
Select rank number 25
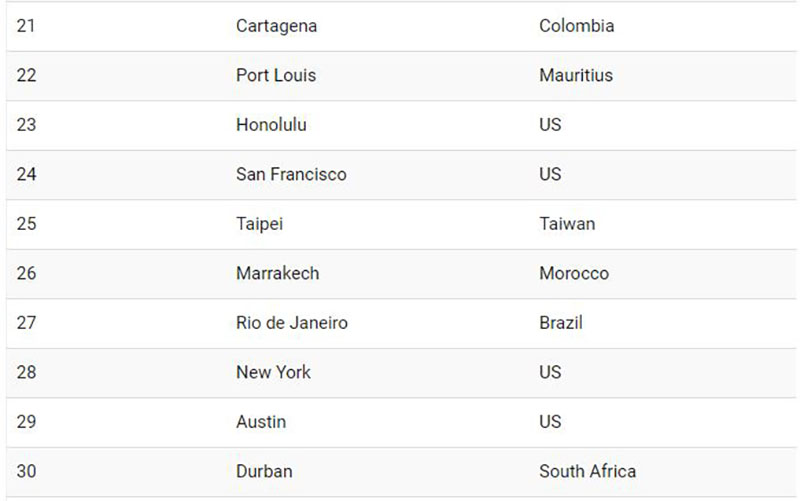pos(26,224)
